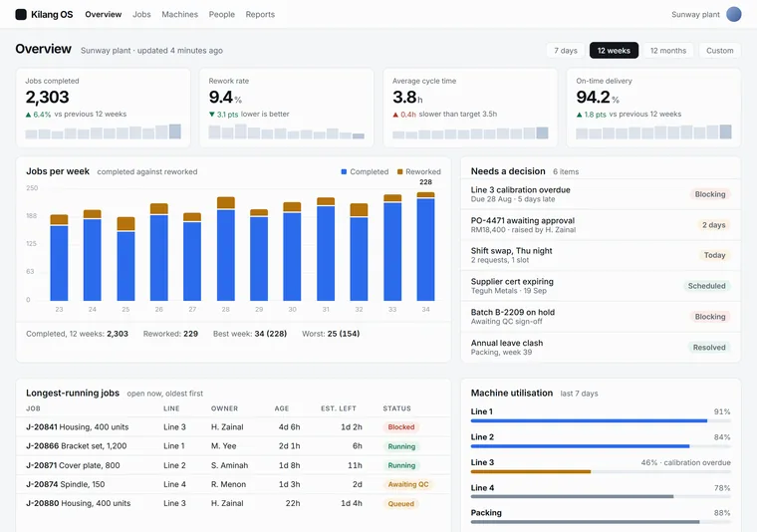The height and width of the screenshot is (532, 757).
Task: Open job J-20880 Housing row
Action: coord(233,503)
